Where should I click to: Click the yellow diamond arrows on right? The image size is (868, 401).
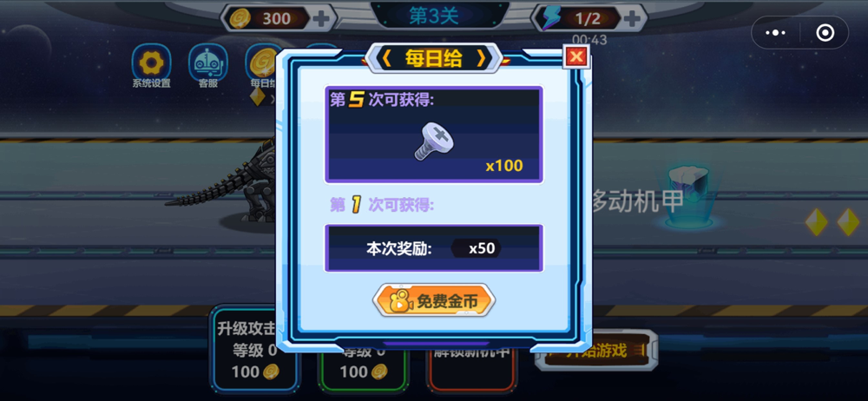click(x=832, y=222)
